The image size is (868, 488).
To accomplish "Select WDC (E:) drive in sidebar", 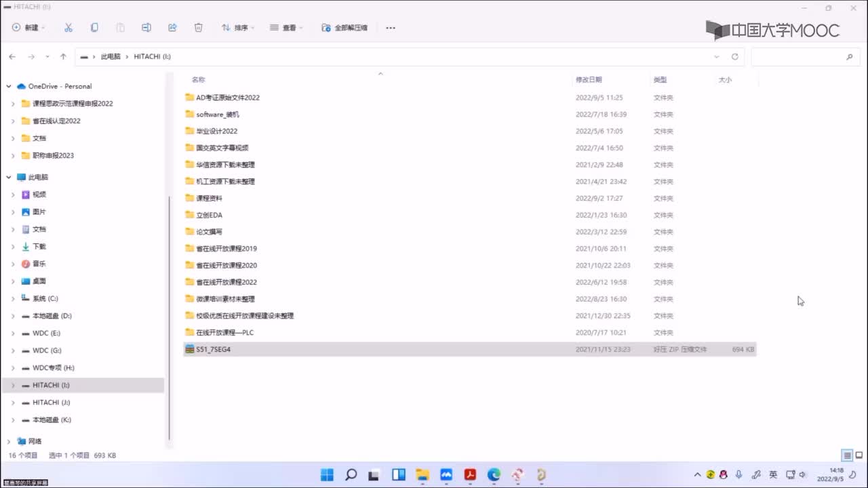I will coord(46,333).
